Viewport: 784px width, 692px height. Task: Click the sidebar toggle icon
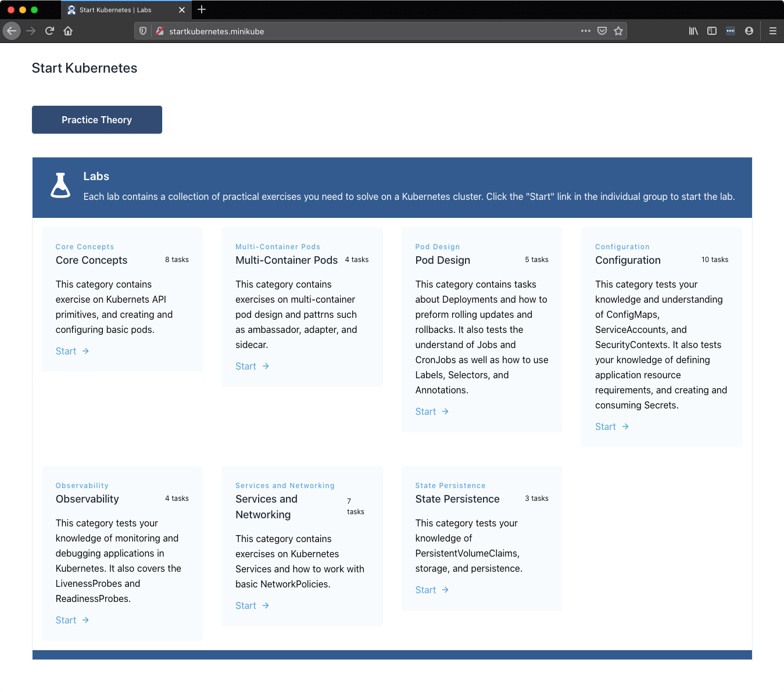(711, 31)
